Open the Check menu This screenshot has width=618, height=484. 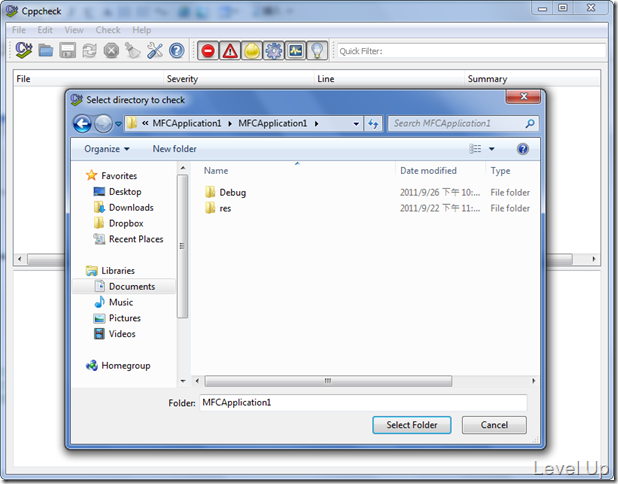pos(108,30)
